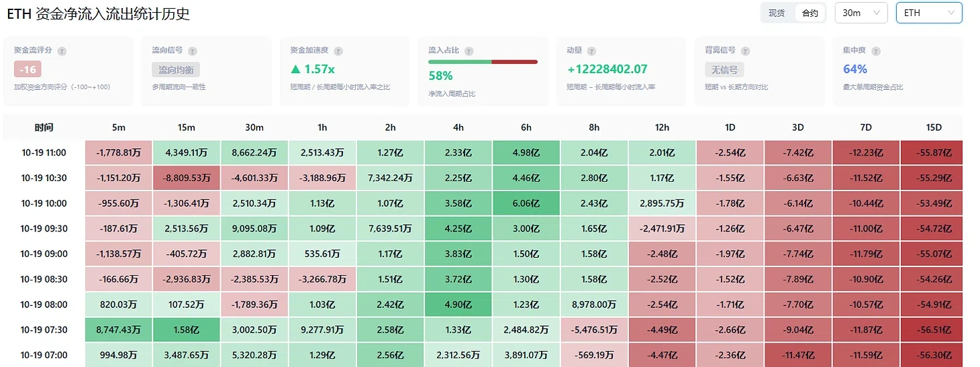Click the 9,095.08万 cell

(x=254, y=228)
